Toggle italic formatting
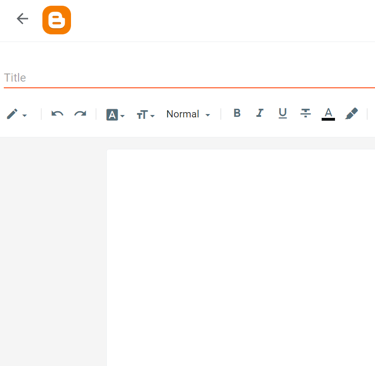Image resolution: width=375 pixels, height=366 pixels. coord(260,113)
